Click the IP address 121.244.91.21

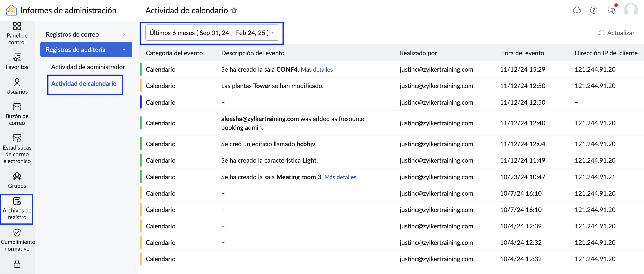tap(595, 177)
